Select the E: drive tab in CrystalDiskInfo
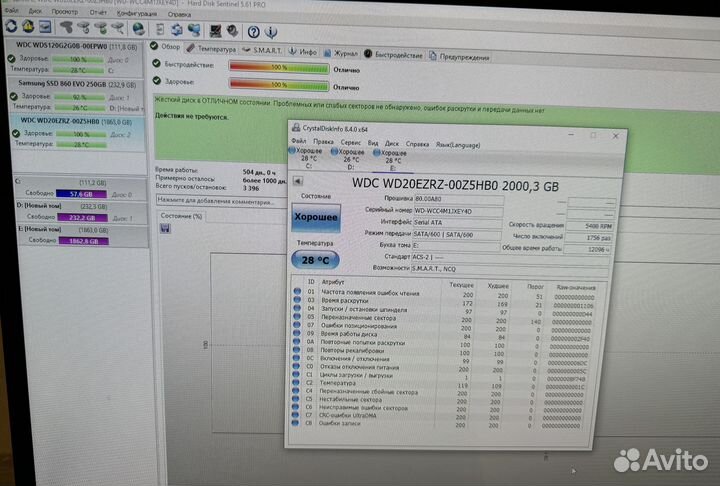Screen dimensions: 720x486 [393, 161]
